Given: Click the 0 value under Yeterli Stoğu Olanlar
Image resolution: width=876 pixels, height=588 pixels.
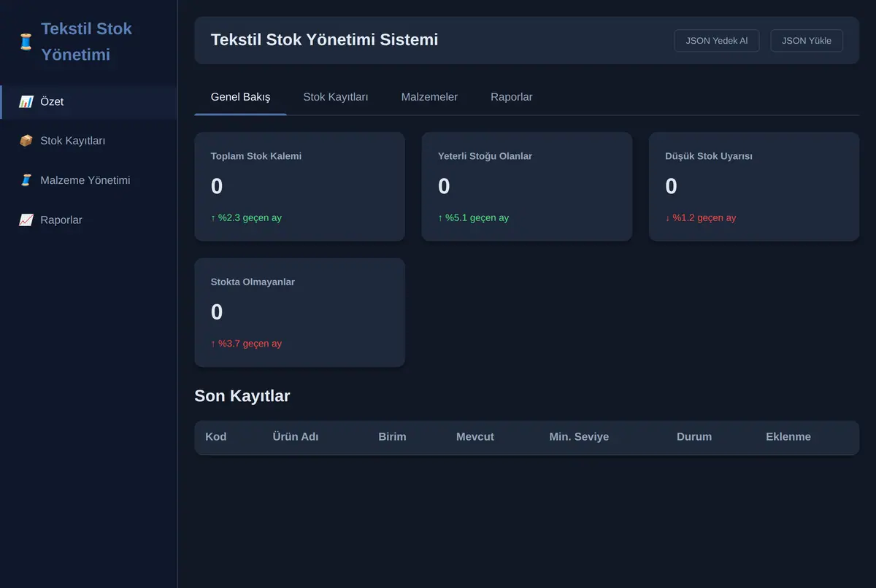Looking at the screenshot, I should click(444, 187).
